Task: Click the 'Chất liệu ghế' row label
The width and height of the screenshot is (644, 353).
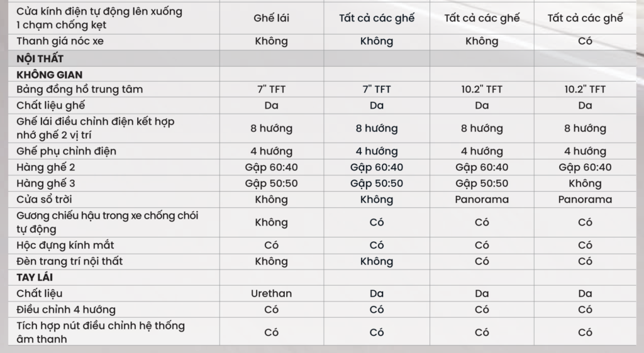Action: (x=52, y=106)
